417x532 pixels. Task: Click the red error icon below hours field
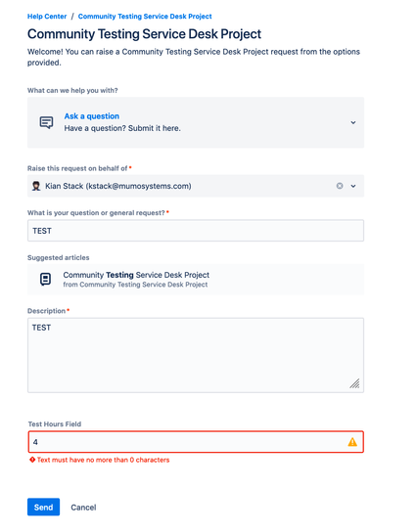pos(32,460)
